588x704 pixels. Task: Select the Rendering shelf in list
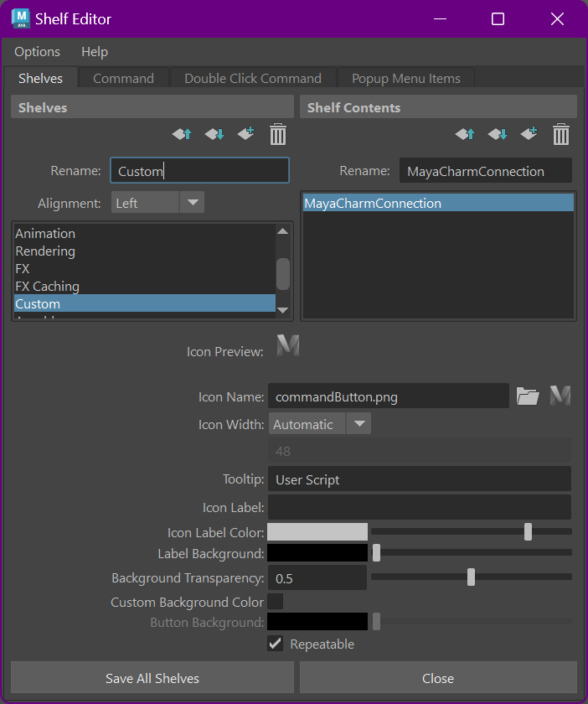click(145, 251)
